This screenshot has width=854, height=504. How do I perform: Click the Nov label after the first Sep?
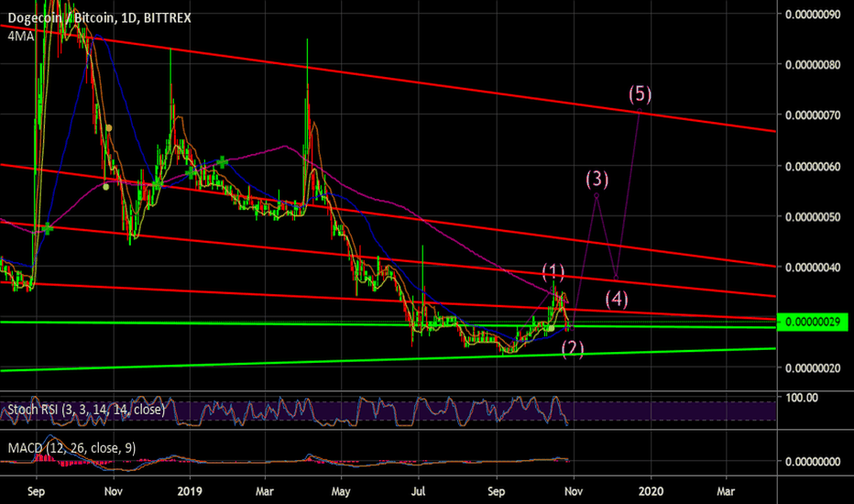pyautogui.click(x=114, y=491)
